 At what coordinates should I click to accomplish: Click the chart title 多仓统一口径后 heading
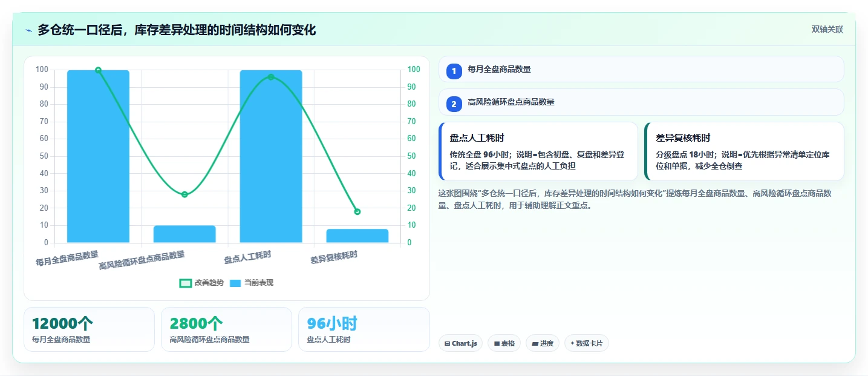click(x=177, y=30)
